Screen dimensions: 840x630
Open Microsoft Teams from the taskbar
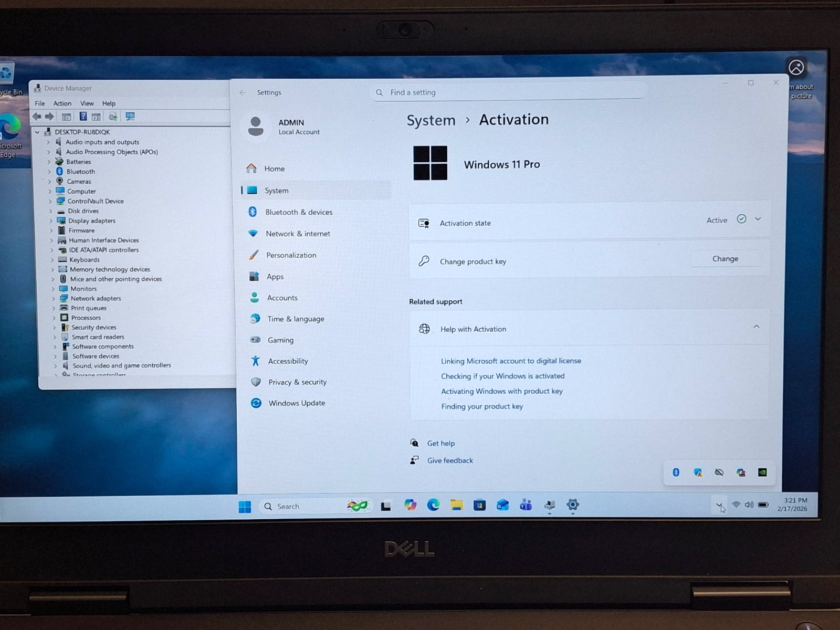pyautogui.click(x=526, y=505)
